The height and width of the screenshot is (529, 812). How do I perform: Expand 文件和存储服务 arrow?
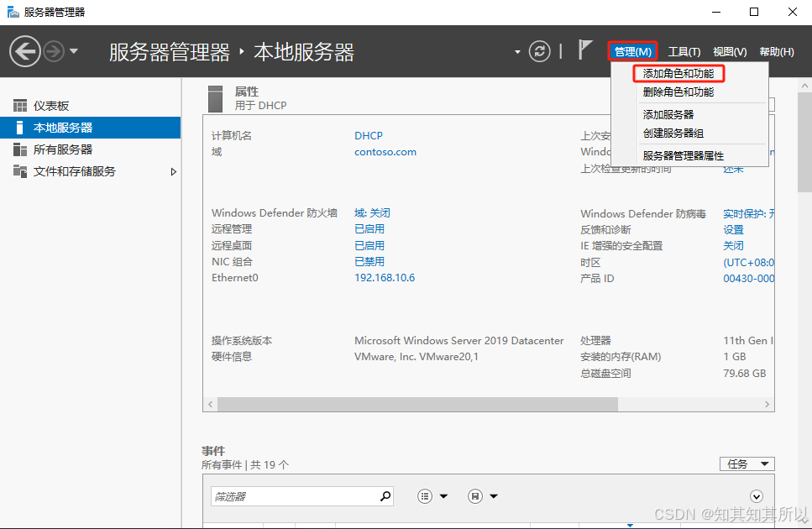pos(174,172)
